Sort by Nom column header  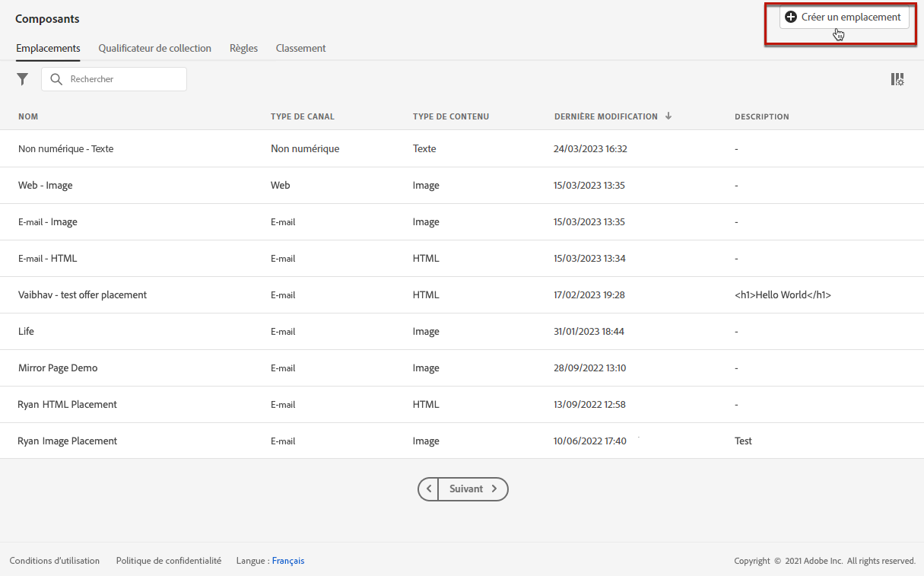pyautogui.click(x=28, y=117)
